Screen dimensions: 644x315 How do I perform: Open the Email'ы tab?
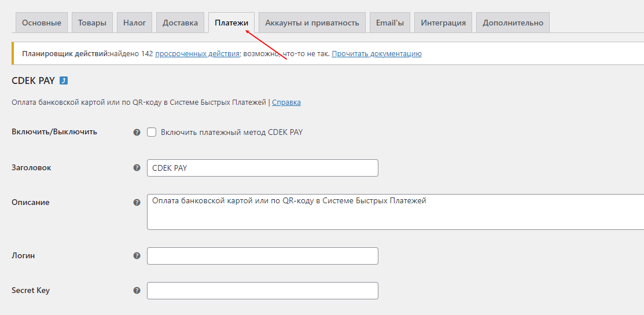tap(390, 23)
